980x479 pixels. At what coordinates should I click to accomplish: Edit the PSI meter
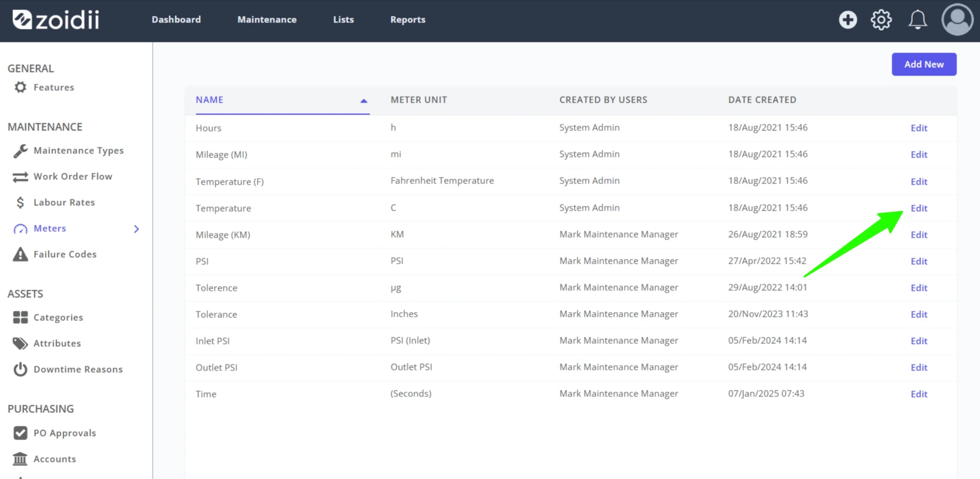[919, 261]
